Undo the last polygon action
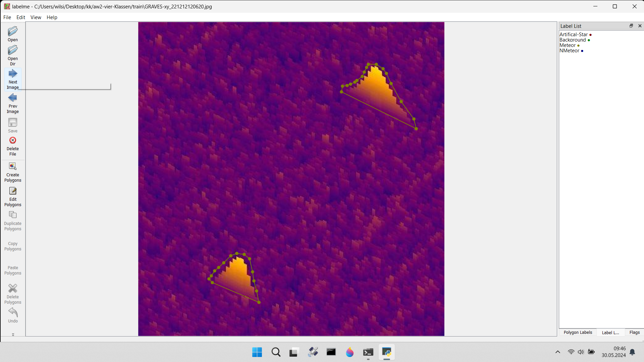Viewport: 644px width, 362px height. coord(13,315)
